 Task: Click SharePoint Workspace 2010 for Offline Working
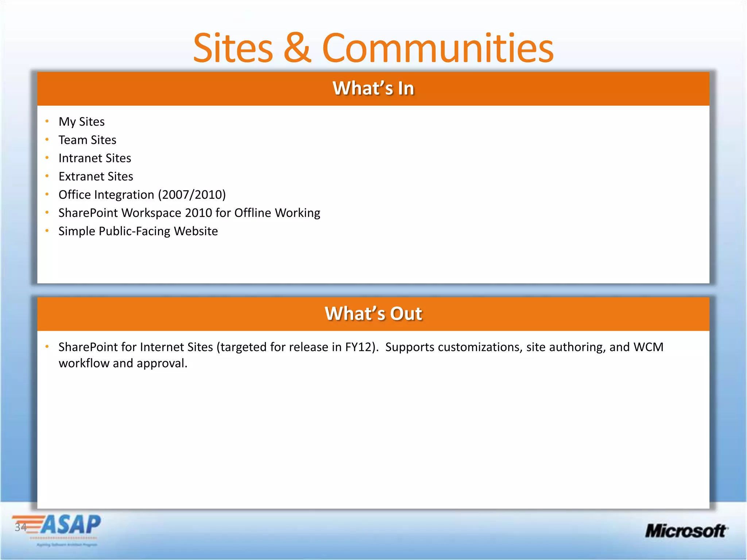[x=189, y=213]
